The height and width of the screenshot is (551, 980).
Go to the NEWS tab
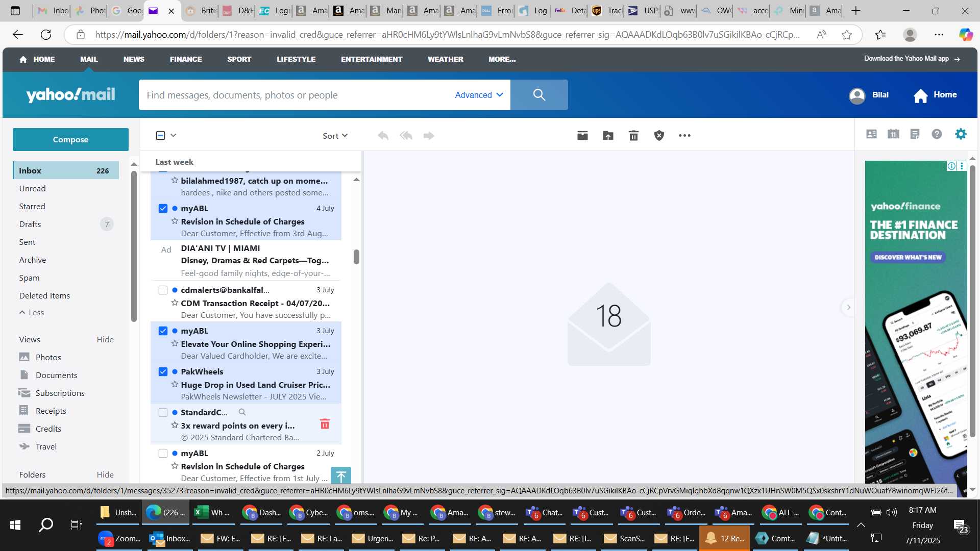click(134, 59)
